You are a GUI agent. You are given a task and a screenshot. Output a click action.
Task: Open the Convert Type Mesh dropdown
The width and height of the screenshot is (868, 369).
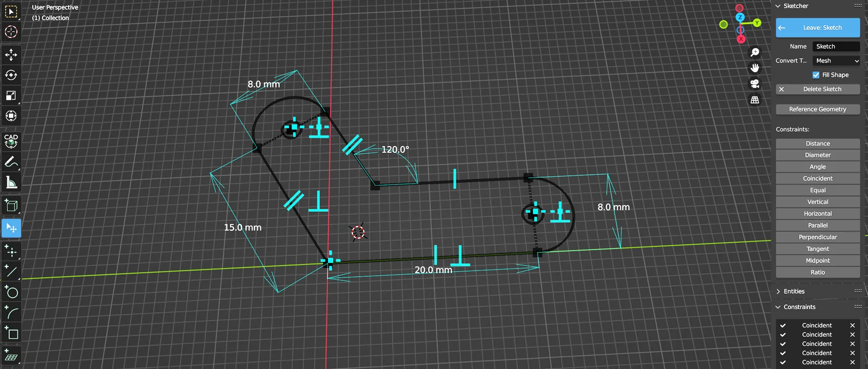click(x=836, y=60)
